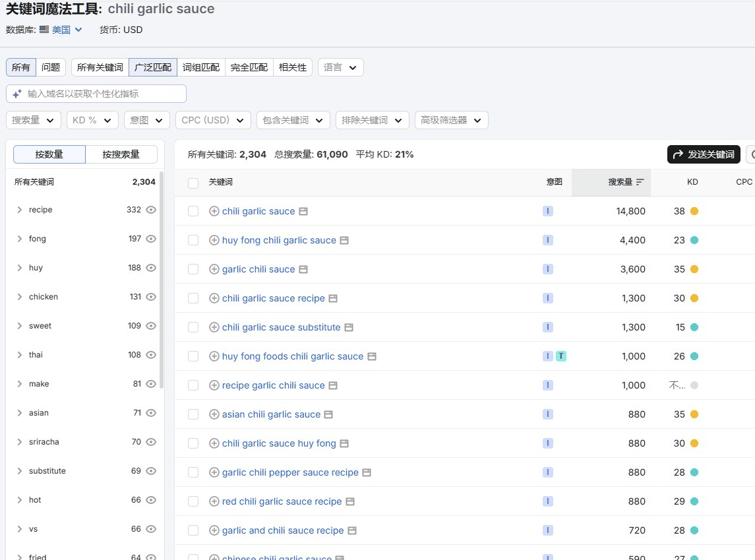Click plus icon beside red chili garlic sauce recipe
The width and height of the screenshot is (755, 560).
pos(214,501)
